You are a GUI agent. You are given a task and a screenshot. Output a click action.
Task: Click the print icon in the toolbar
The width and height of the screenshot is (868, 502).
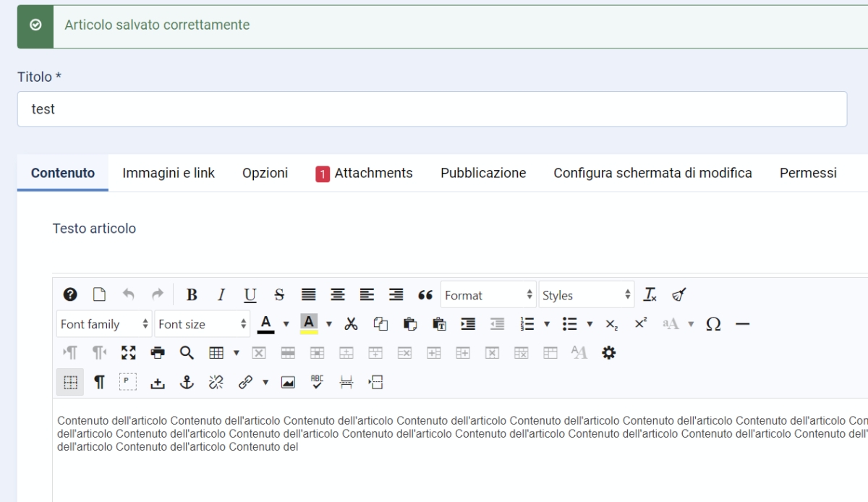(x=158, y=353)
